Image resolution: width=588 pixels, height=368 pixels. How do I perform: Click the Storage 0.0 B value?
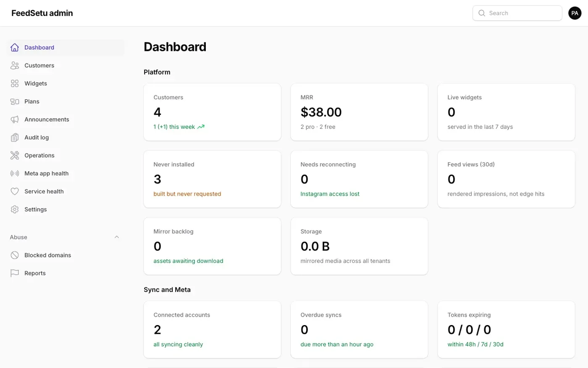coord(315,246)
